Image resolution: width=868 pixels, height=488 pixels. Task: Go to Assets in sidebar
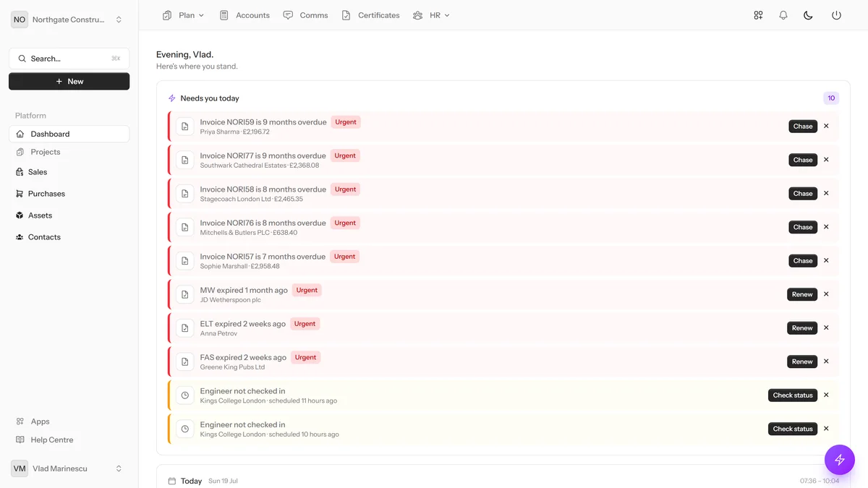click(x=69, y=215)
